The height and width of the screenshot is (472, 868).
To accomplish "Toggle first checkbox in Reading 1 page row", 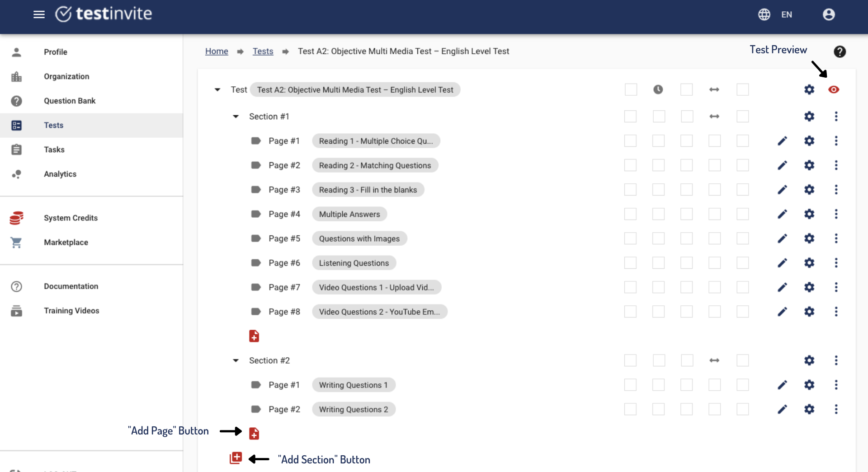I will (x=630, y=141).
